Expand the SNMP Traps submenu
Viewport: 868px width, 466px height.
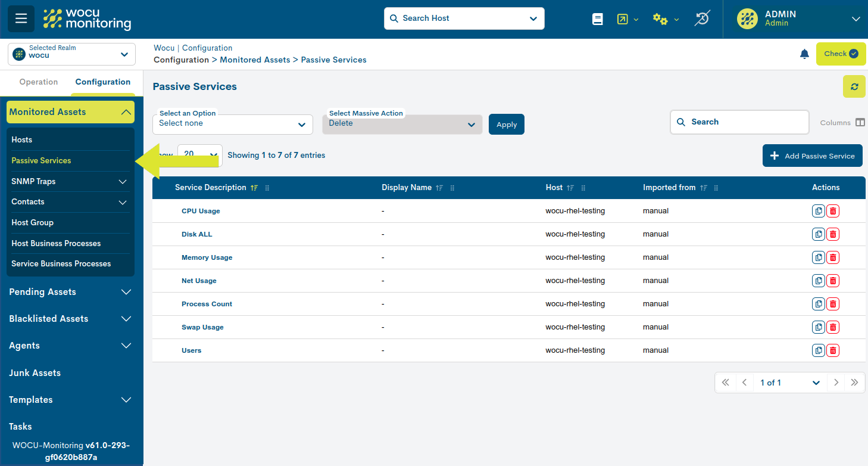click(70, 181)
